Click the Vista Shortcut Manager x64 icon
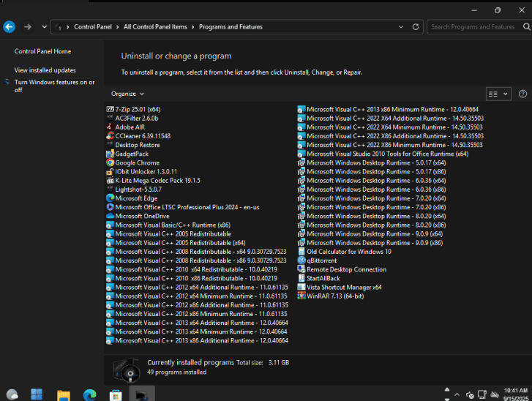This screenshot has width=532, height=401. click(x=301, y=287)
